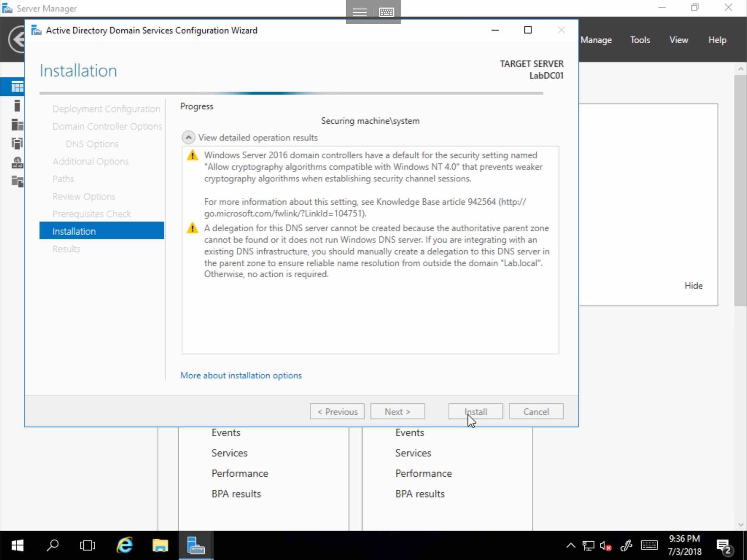The image size is (747, 560).
Task: Open the Tools menu in Server Manager
Action: (640, 40)
